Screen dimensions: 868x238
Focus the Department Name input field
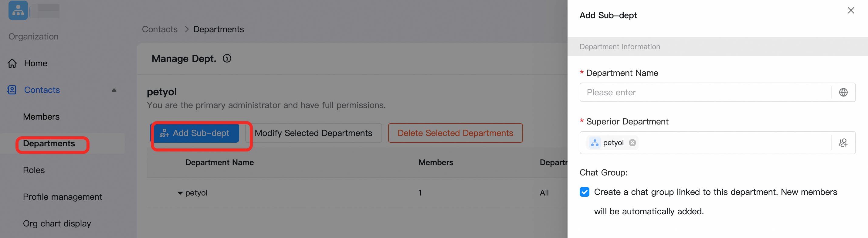(705, 92)
